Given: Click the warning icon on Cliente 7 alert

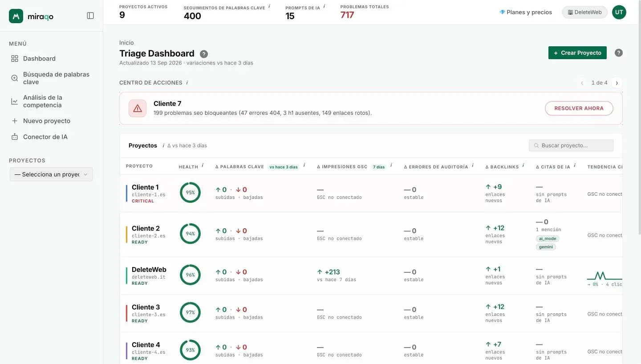Looking at the screenshot, I should (138, 108).
